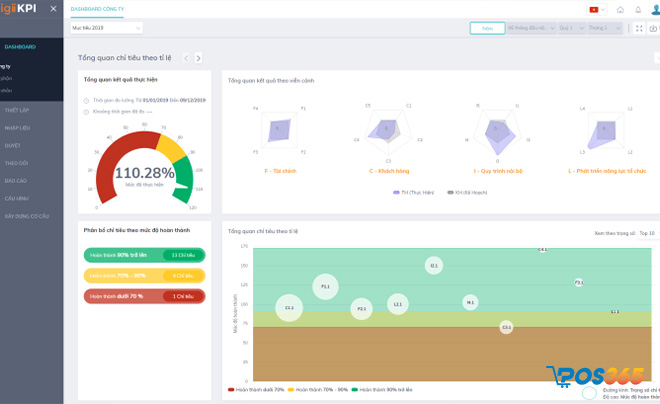Click the '13 Chỉ tiêu' count badge
660x404 pixels.
tap(183, 255)
